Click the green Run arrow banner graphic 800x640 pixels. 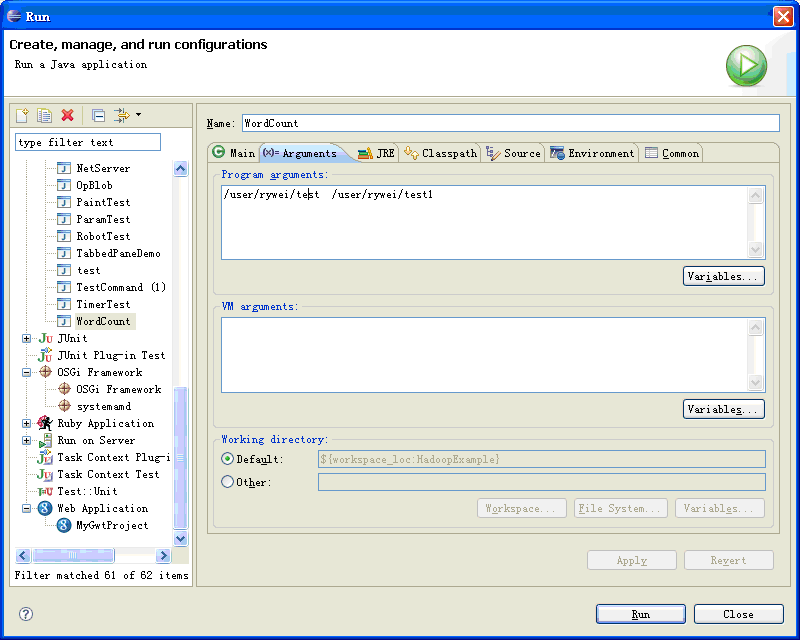pos(746,65)
